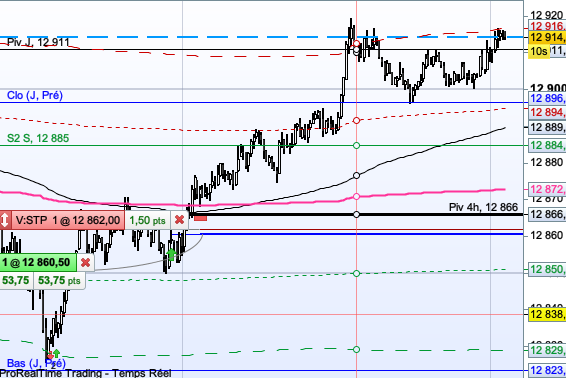566x378 pixels.
Task: Cancel the V:STP stop order with its red X
Action: click(179, 220)
